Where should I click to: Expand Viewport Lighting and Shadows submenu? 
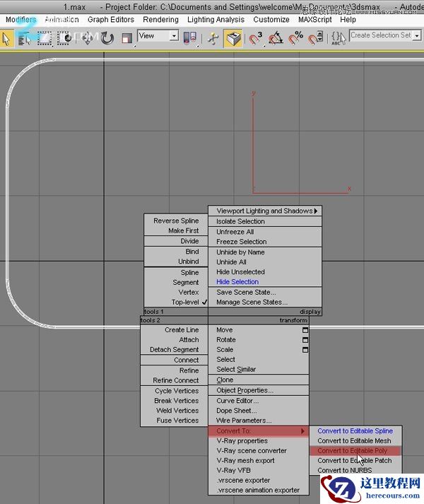click(265, 211)
